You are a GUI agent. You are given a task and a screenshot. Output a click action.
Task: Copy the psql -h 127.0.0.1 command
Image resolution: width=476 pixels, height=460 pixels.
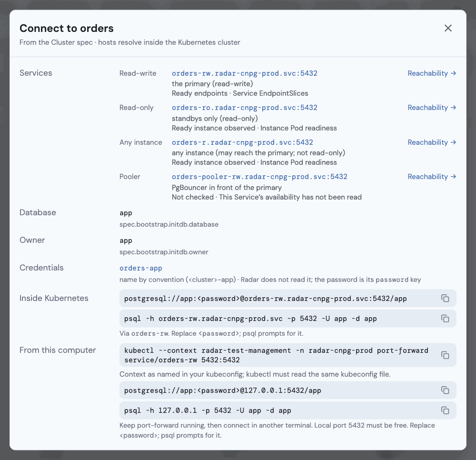click(445, 410)
